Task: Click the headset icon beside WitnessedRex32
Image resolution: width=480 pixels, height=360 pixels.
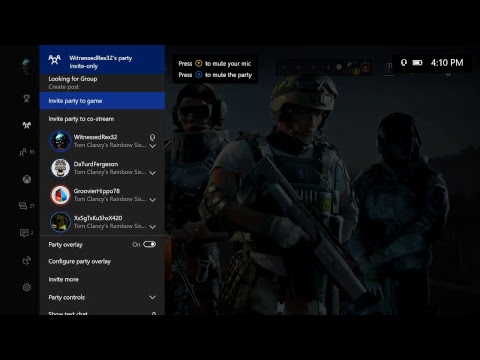Action: [x=152, y=137]
